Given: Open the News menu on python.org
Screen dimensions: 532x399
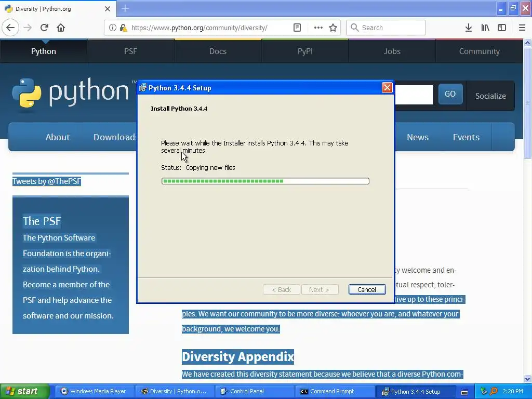Looking at the screenshot, I should pyautogui.click(x=418, y=137).
